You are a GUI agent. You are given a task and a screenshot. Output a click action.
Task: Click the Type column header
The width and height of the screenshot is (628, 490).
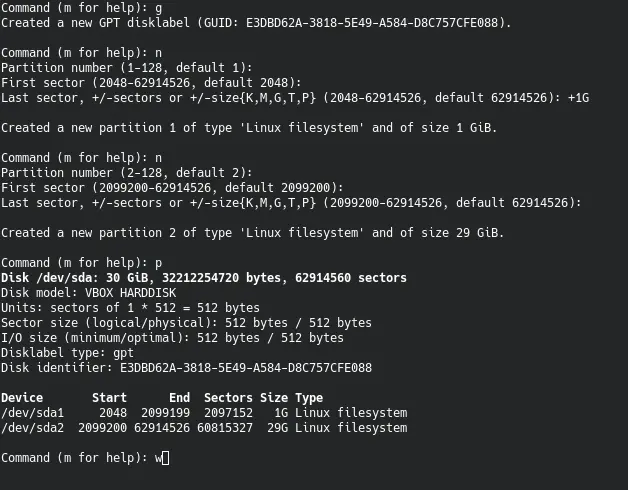309,398
